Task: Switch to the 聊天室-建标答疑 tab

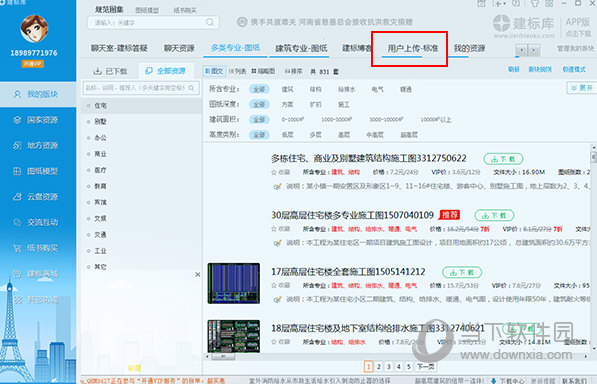Action: tap(119, 48)
